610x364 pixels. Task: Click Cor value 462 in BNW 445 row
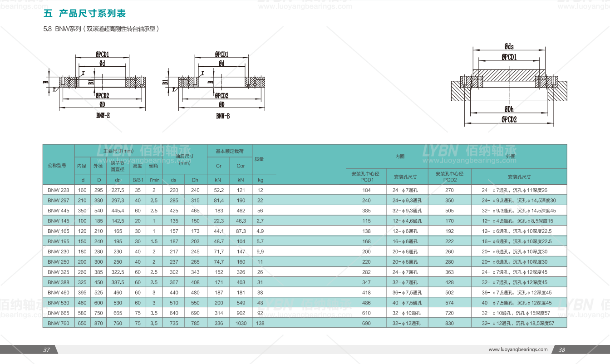241,211
